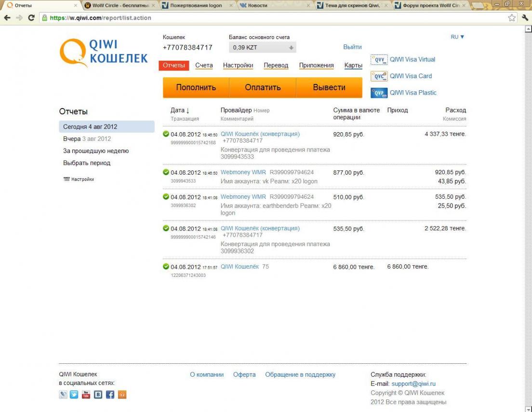Toggle sort order on Дата column
The image size is (532, 412).
point(180,110)
